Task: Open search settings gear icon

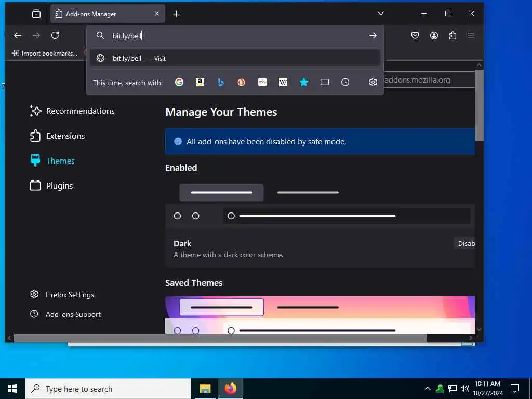Action: [373, 82]
